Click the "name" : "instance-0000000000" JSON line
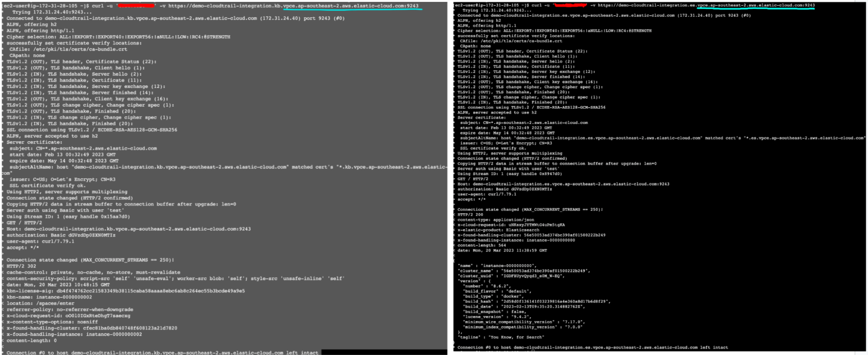The height and width of the screenshot is (355, 868). click(x=497, y=266)
